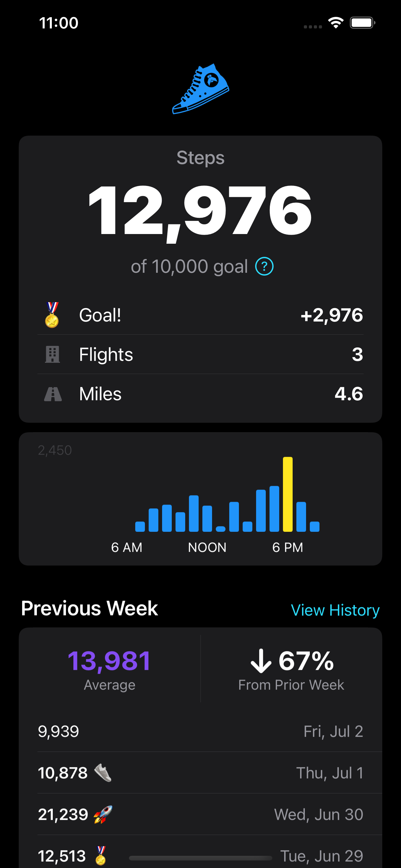The width and height of the screenshot is (401, 868).
Task: Tap the gold medal Goal icon
Action: click(x=52, y=315)
